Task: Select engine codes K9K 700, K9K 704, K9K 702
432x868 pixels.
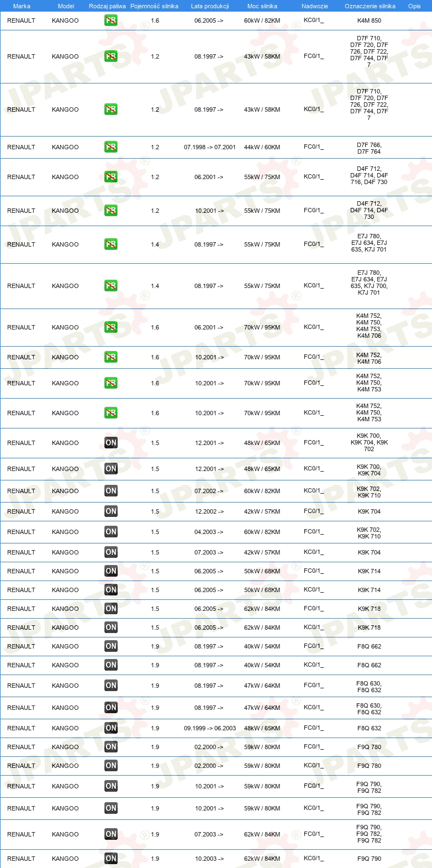Action: coord(369,442)
